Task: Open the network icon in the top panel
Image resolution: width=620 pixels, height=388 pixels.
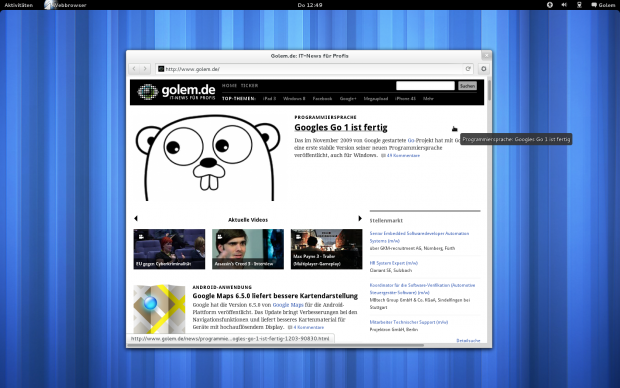Action: (x=579, y=5)
